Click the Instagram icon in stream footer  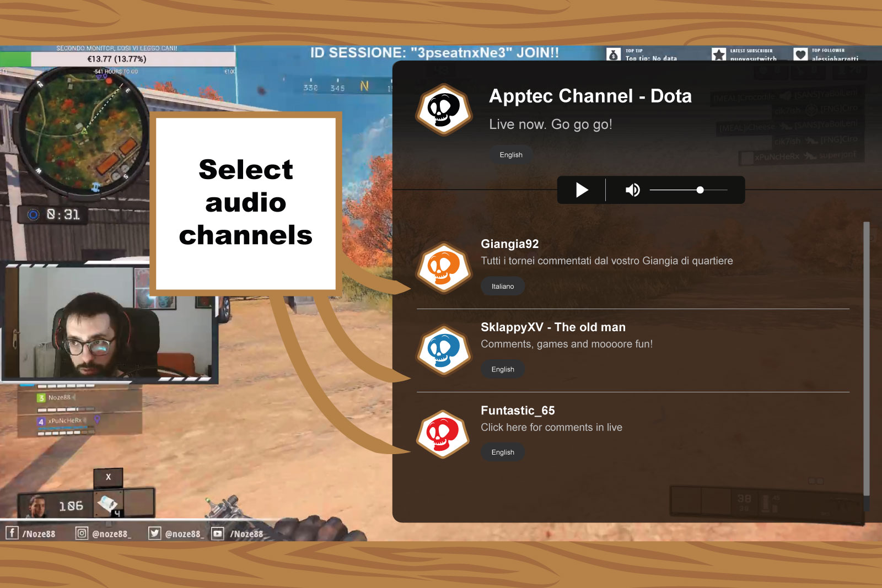tap(82, 533)
